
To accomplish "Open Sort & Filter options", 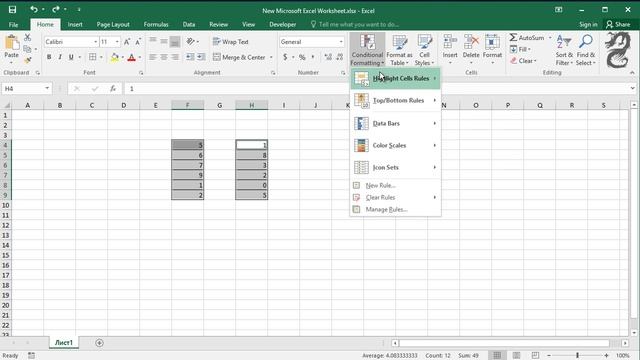I will (564, 50).
